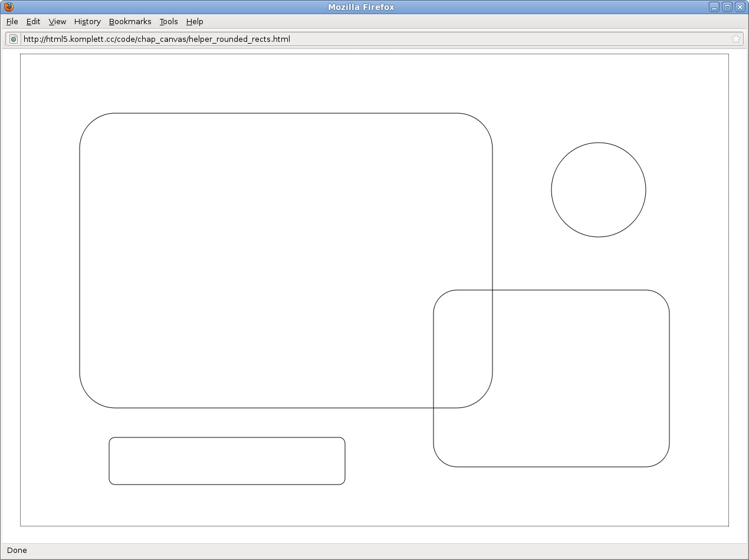
Task: Open the Edit menu
Action: pyautogui.click(x=33, y=21)
